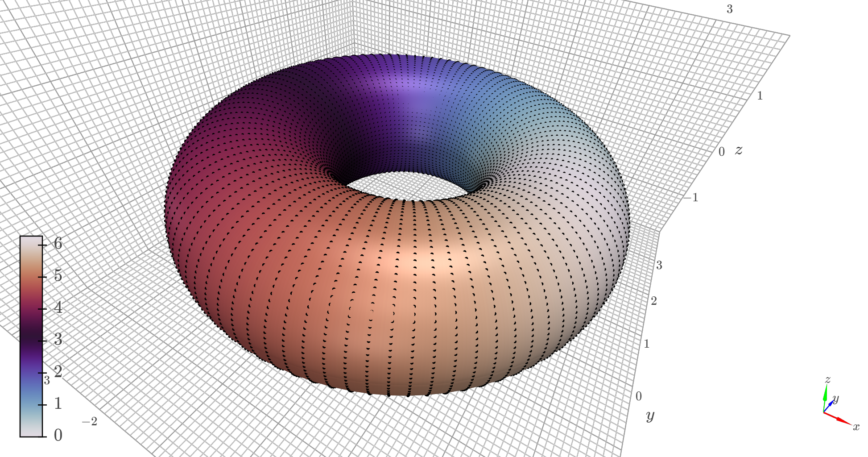The image size is (868, 457).
Task: Select the x label beside the orientation gizmo
Action: [856, 427]
